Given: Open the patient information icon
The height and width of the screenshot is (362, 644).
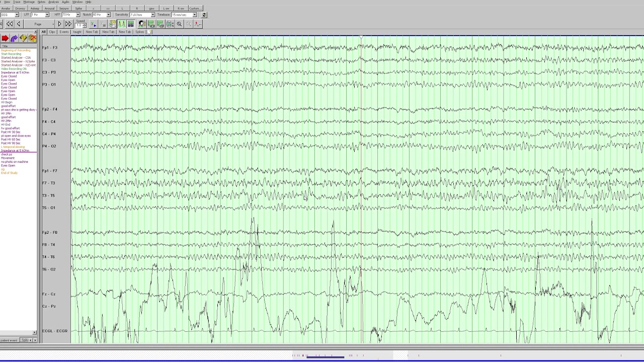Looking at the screenshot, I should (x=142, y=24).
